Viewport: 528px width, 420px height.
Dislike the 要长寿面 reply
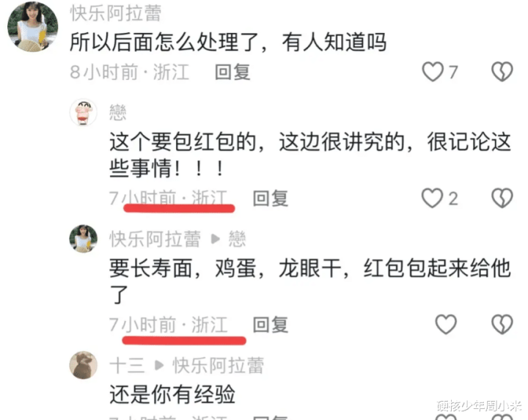pyautogui.click(x=502, y=325)
